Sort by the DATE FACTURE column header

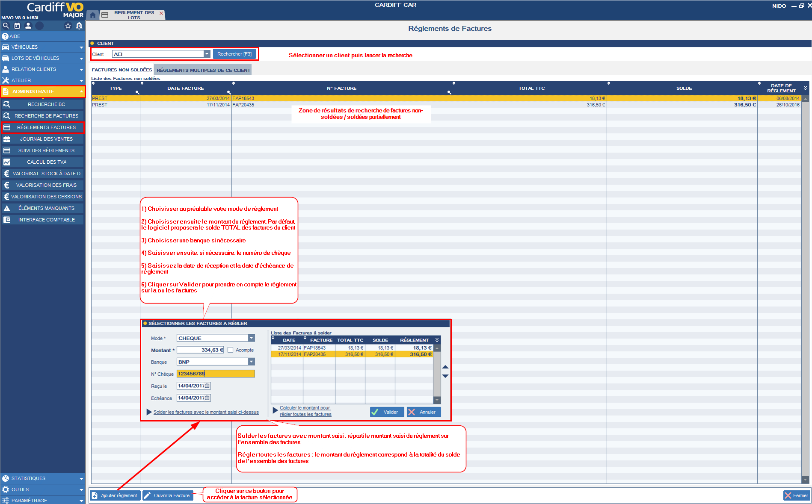[185, 88]
